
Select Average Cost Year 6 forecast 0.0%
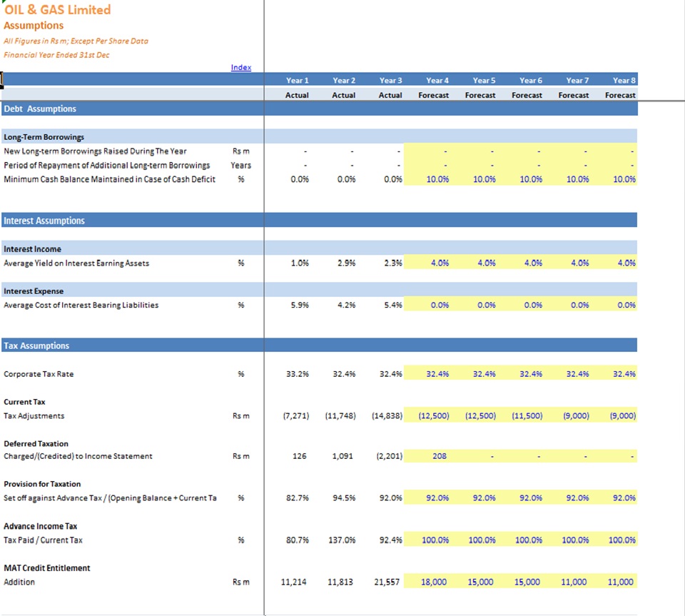[533, 305]
